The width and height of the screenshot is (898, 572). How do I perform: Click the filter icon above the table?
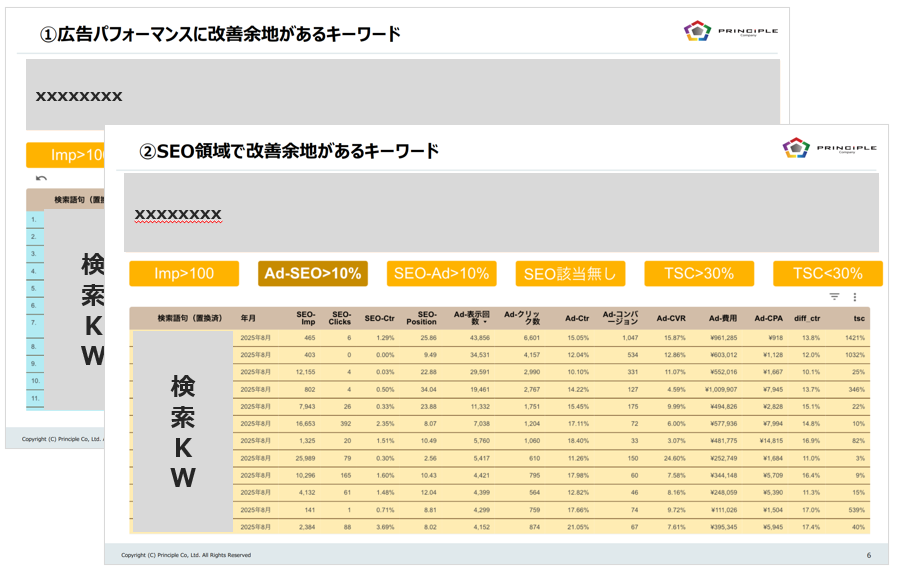834,297
